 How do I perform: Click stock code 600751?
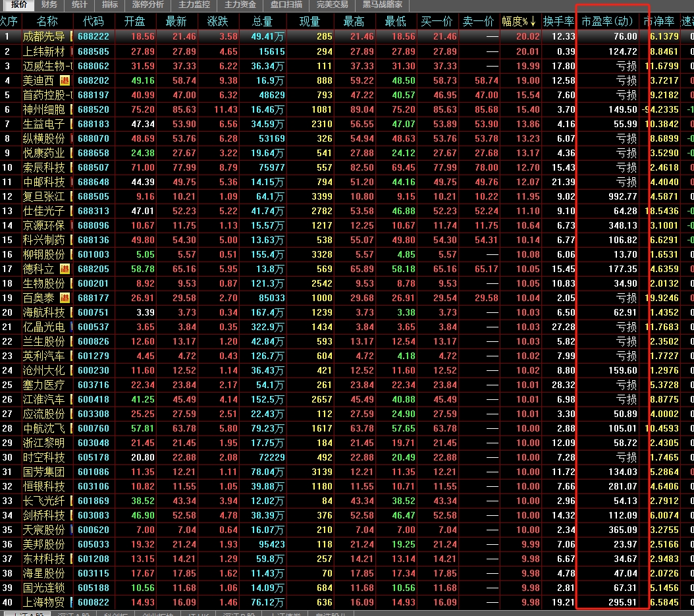93,312
